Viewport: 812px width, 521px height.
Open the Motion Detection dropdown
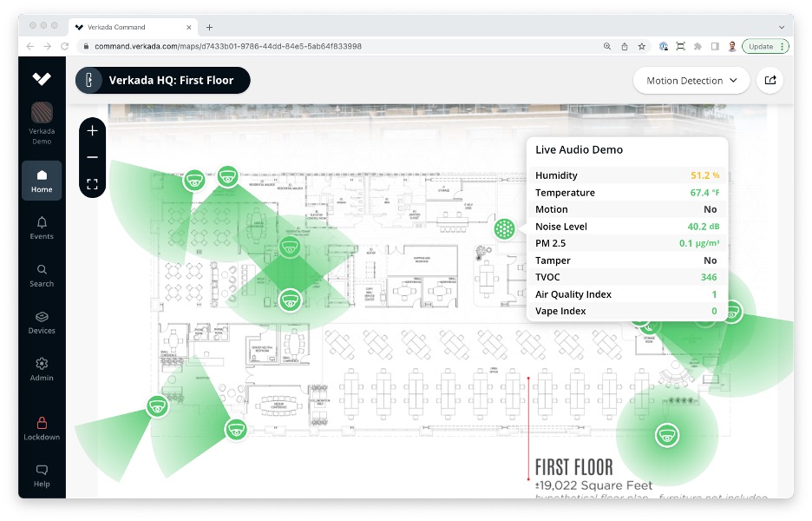(x=691, y=80)
